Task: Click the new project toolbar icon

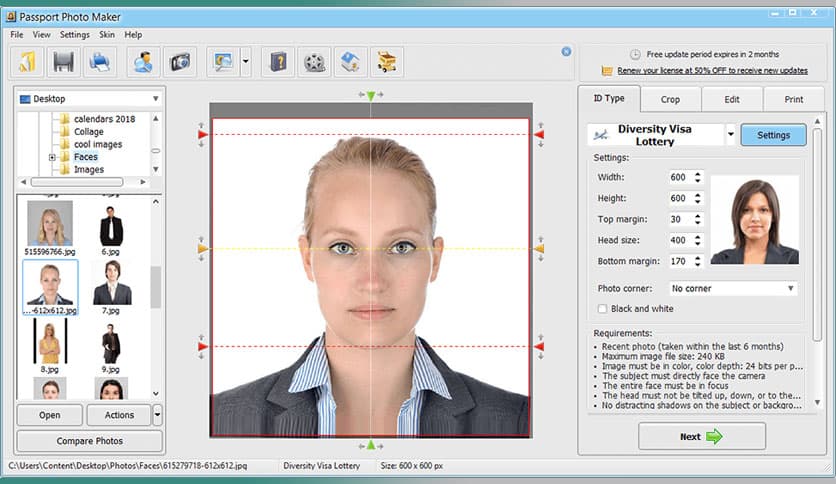Action: (x=27, y=62)
